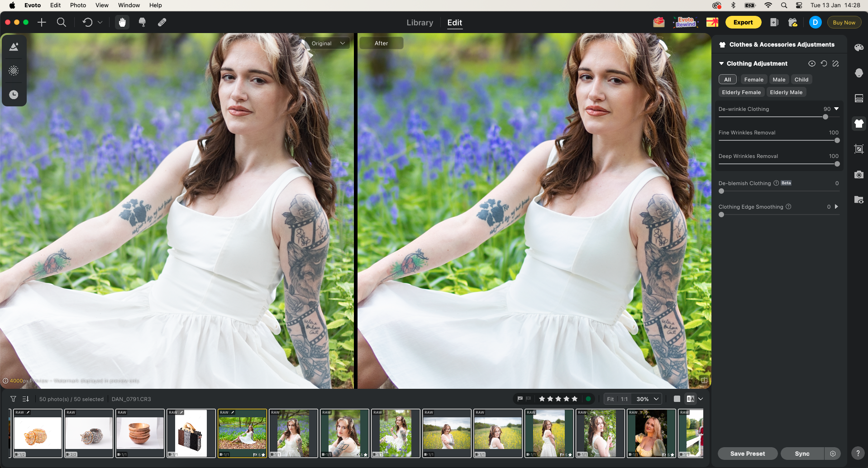The height and width of the screenshot is (468, 868).
Task: Open the history clock panel
Action: 14,95
